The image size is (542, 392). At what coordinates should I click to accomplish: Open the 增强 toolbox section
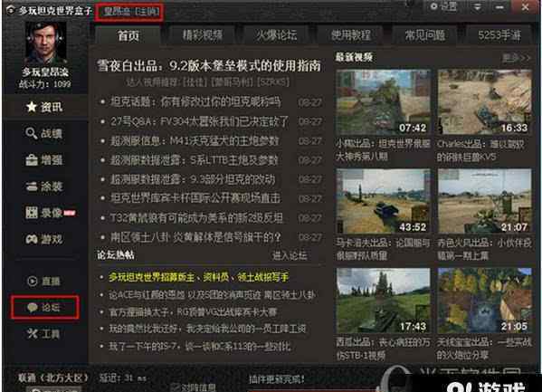(44, 160)
